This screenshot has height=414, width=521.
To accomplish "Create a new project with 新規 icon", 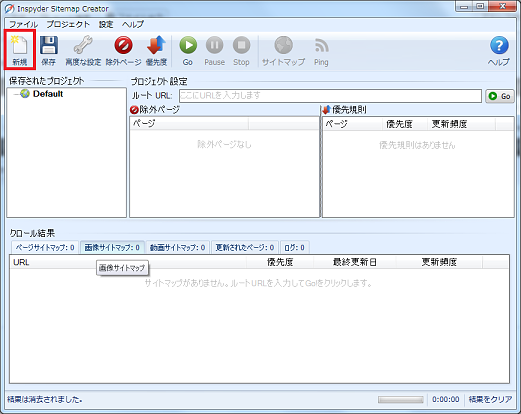I will [20, 50].
